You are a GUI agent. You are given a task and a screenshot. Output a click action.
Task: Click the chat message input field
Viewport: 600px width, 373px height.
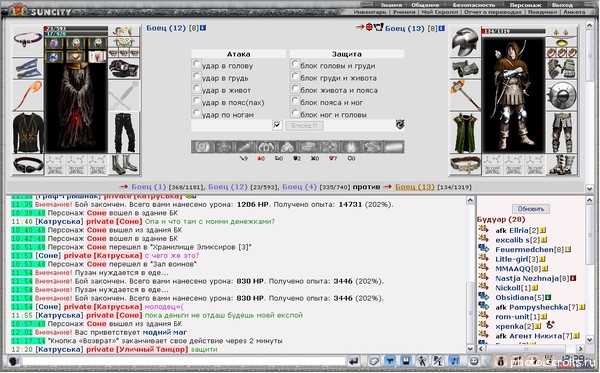[184, 361]
